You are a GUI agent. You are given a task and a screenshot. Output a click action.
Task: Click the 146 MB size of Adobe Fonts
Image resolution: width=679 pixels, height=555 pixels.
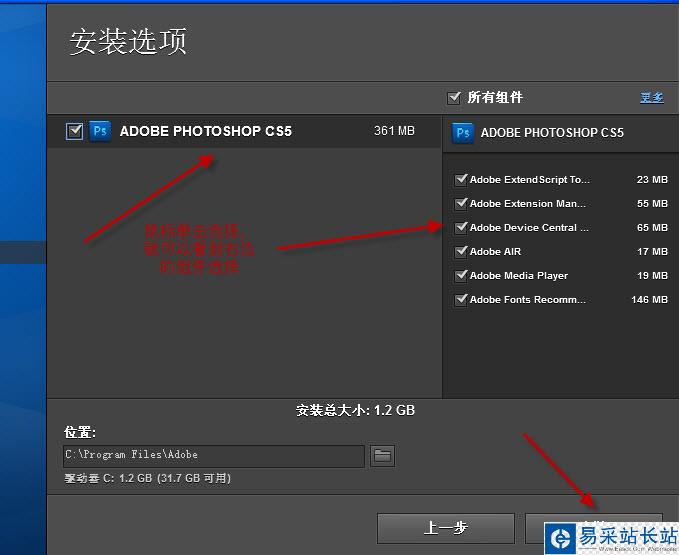tap(649, 300)
